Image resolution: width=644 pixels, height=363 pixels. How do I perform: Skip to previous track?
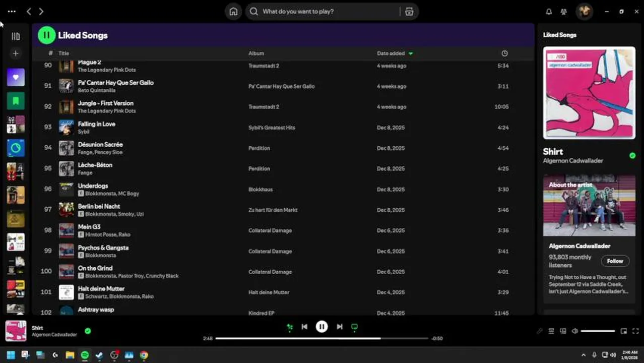304,327
